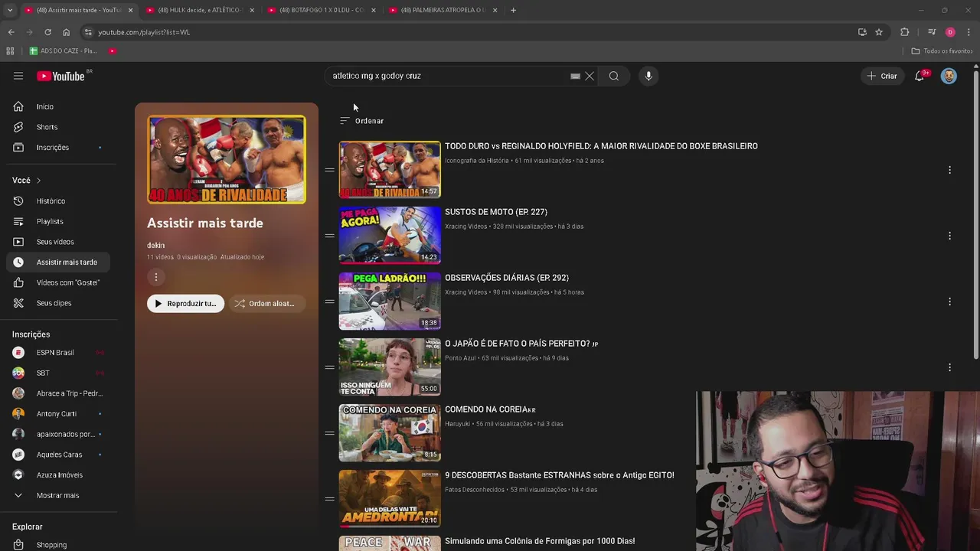Switch to BOTAFOGO 1 X 0 LDU tab
The width and height of the screenshot is (980, 551).
tap(322, 10)
